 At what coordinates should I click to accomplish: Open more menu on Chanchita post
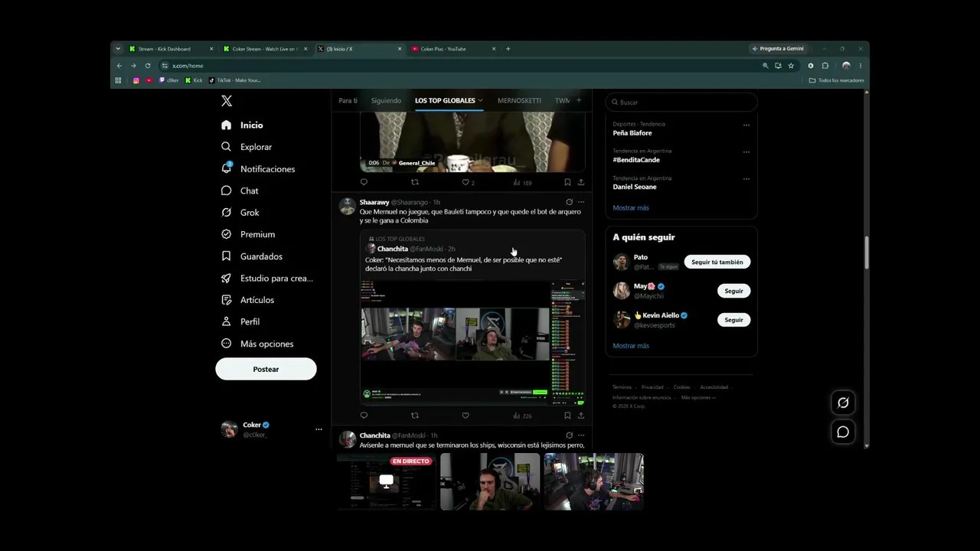(581, 435)
